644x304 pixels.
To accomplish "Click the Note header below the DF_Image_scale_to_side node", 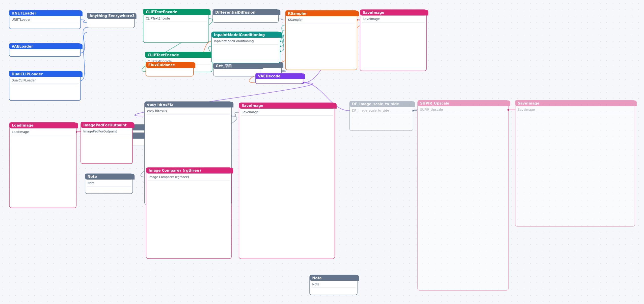I will 334,278.
